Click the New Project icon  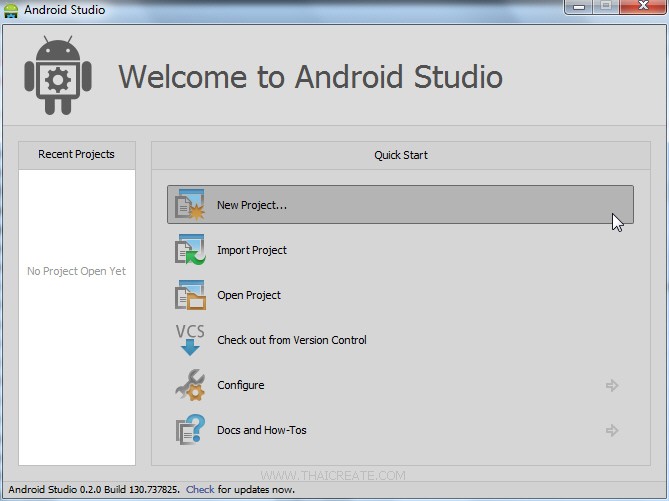[190, 204]
